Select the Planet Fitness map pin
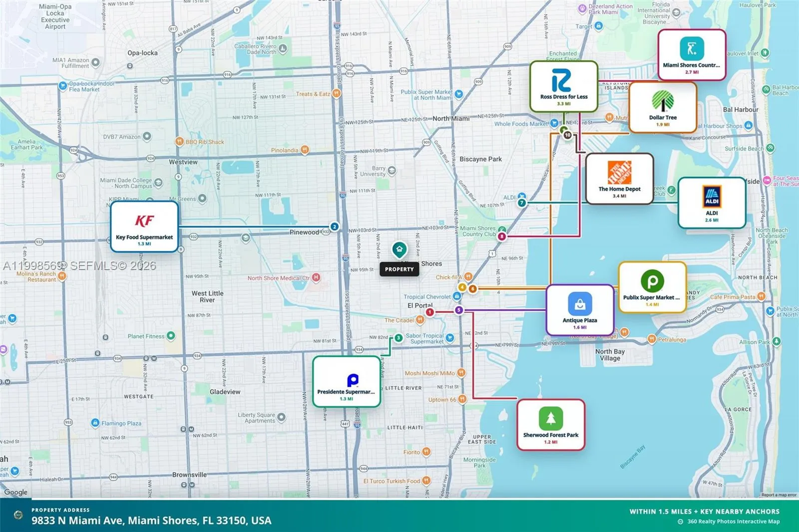This screenshot has width=799, height=532. (x=171, y=336)
